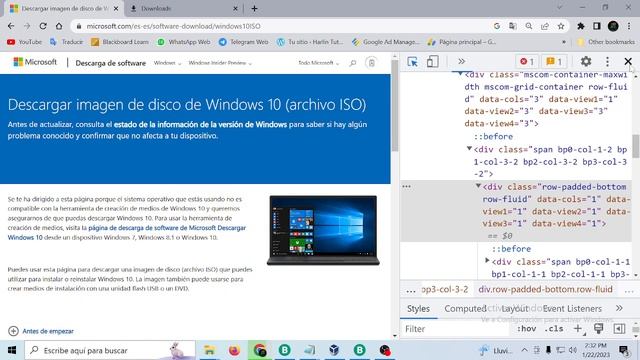
Task: Toggle computed styles sidebar icon
Action: (x=619, y=329)
